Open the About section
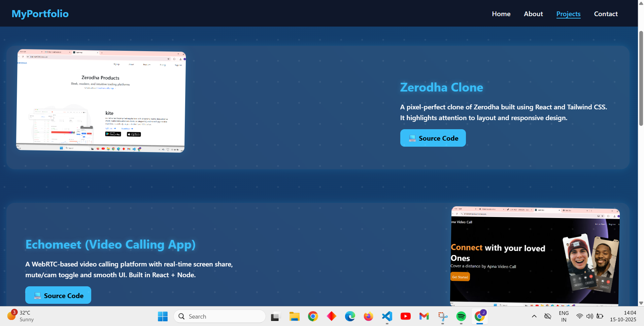This screenshot has width=644, height=326. pos(533,14)
